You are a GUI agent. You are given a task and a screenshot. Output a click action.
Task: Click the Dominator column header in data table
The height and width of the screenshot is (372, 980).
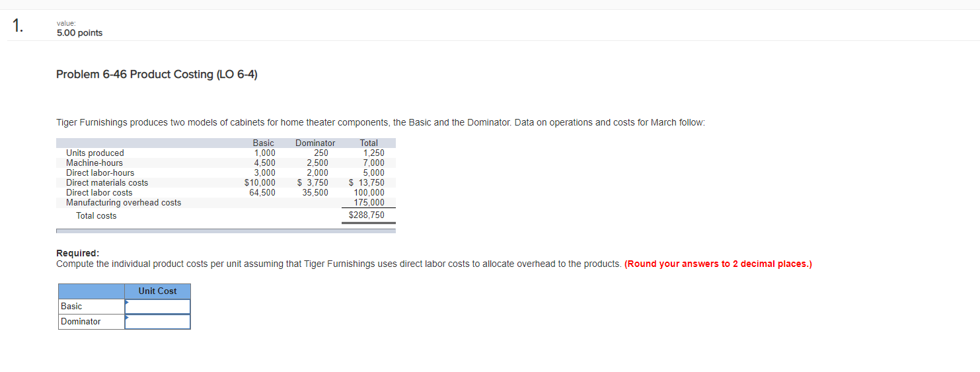coord(315,143)
